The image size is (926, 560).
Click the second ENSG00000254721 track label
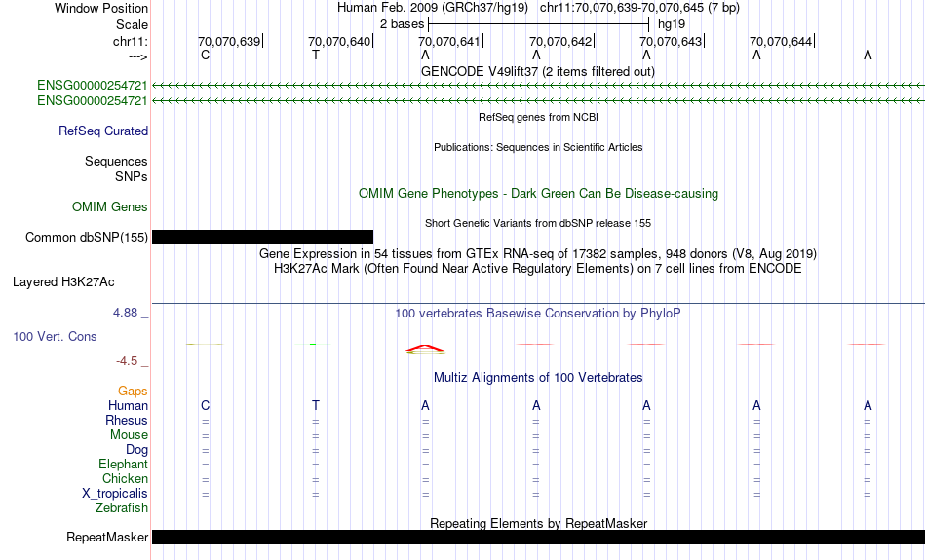tap(93, 101)
